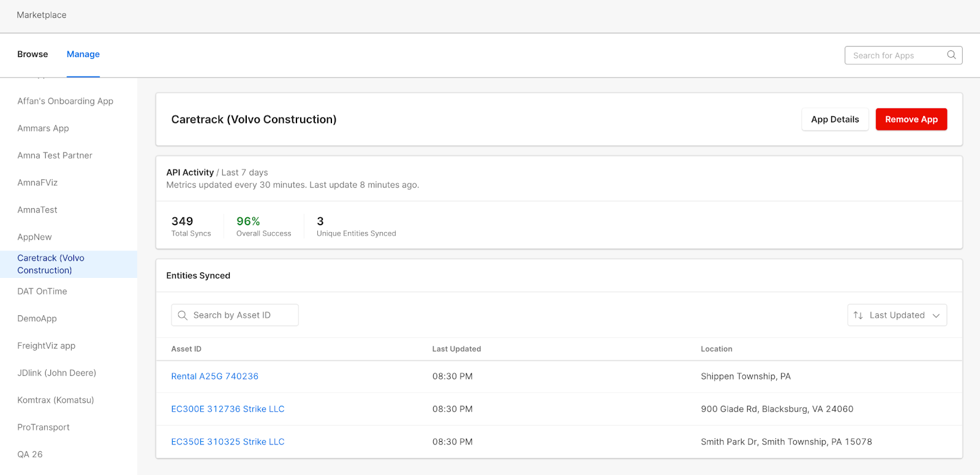
Task: Select DAT OnTime app
Action: pos(42,291)
